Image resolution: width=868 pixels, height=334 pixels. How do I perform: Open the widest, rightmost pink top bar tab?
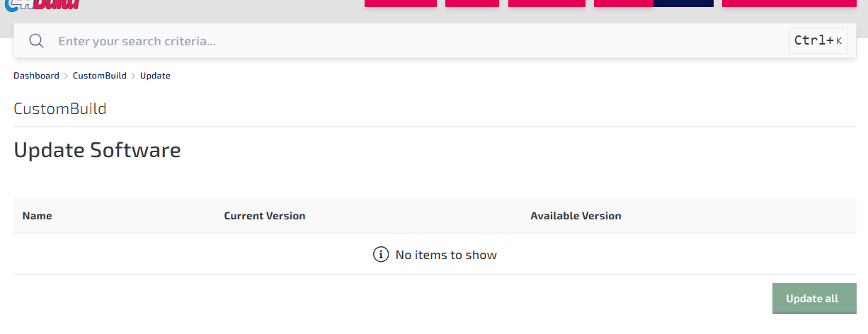click(789, 4)
